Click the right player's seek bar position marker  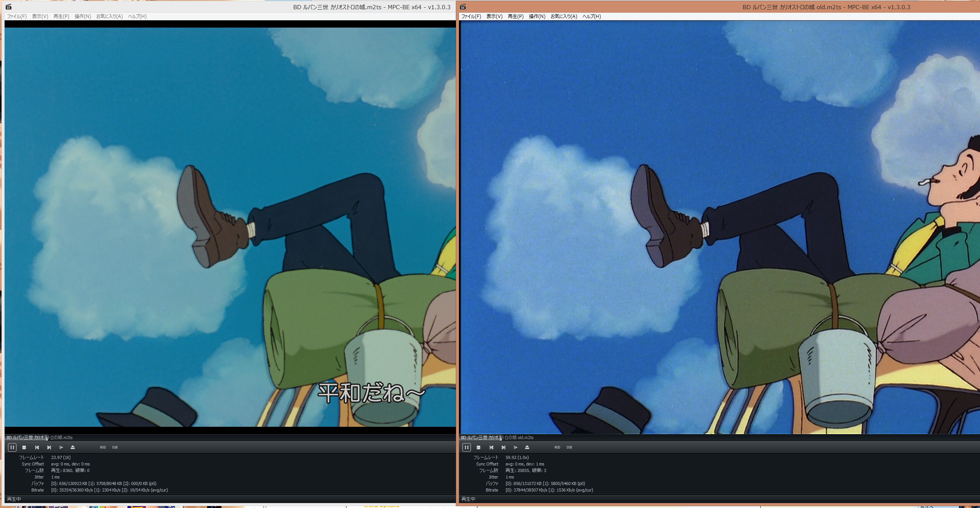point(501,438)
